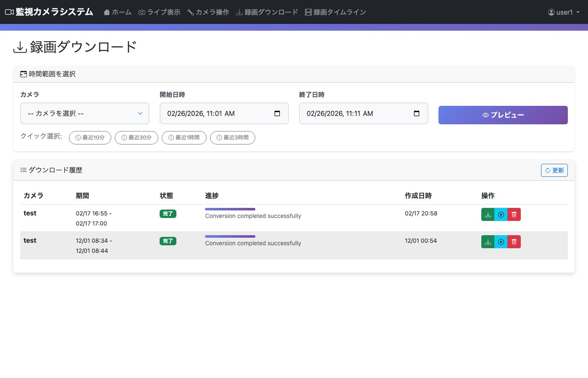588x378 pixels.
Task: Delete the 02/17 download entry
Action: (514, 214)
